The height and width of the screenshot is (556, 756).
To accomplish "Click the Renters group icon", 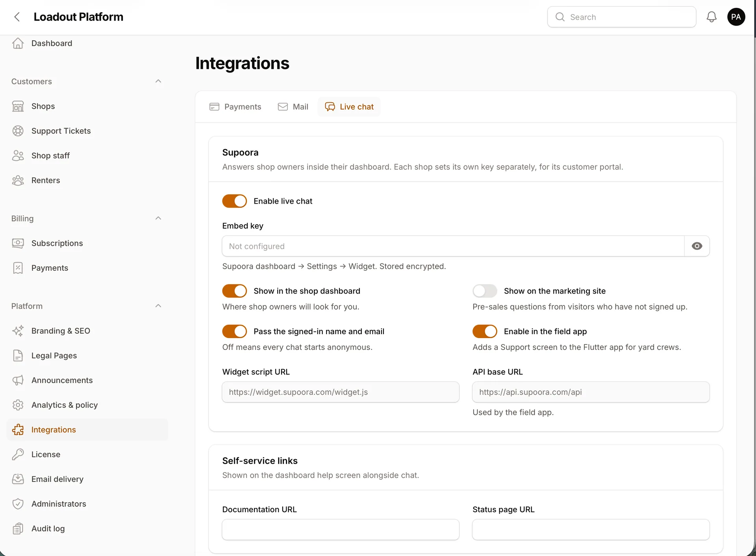I will click(18, 180).
